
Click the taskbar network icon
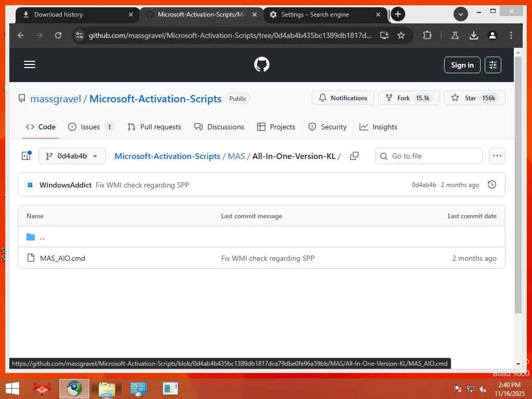[x=470, y=389]
